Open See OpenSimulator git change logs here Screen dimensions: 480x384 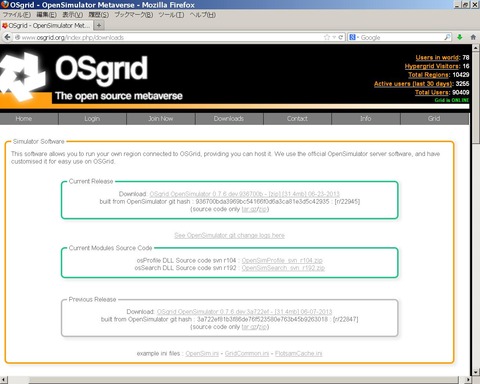click(x=229, y=236)
